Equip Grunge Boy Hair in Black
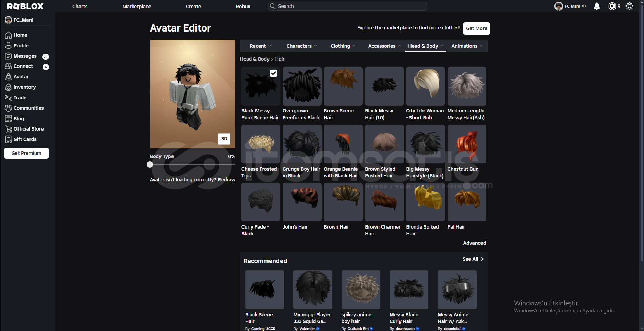This screenshot has height=331, width=644. [x=302, y=144]
